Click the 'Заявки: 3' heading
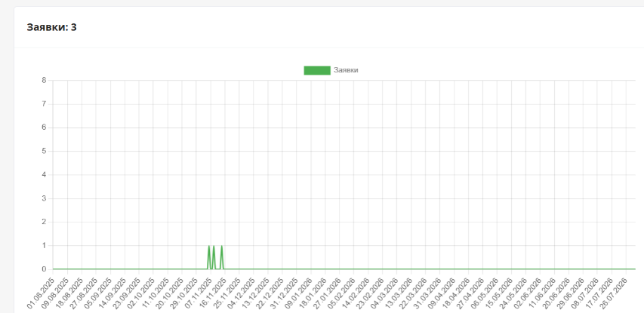This screenshot has width=644, height=313. point(51,27)
